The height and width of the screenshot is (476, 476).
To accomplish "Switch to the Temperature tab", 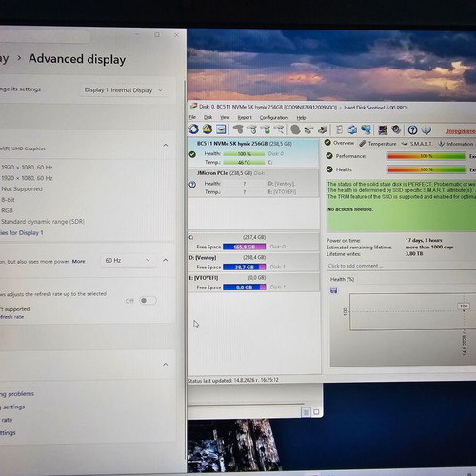I will click(x=378, y=144).
